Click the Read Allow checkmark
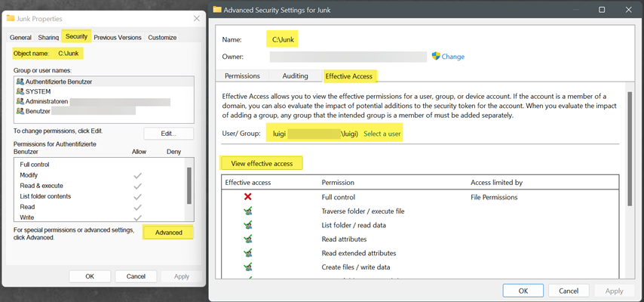 137,207
